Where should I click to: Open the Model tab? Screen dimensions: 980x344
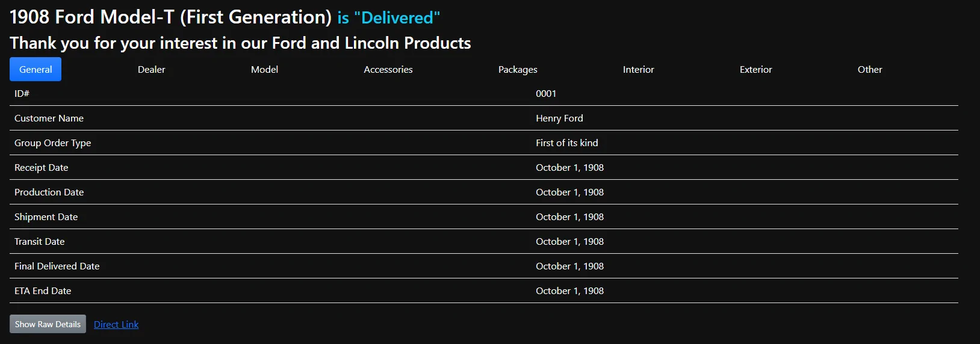pyautogui.click(x=264, y=69)
